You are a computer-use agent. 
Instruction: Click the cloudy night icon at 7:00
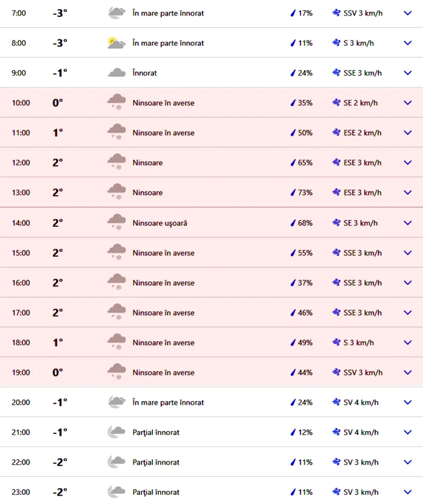pos(116,13)
